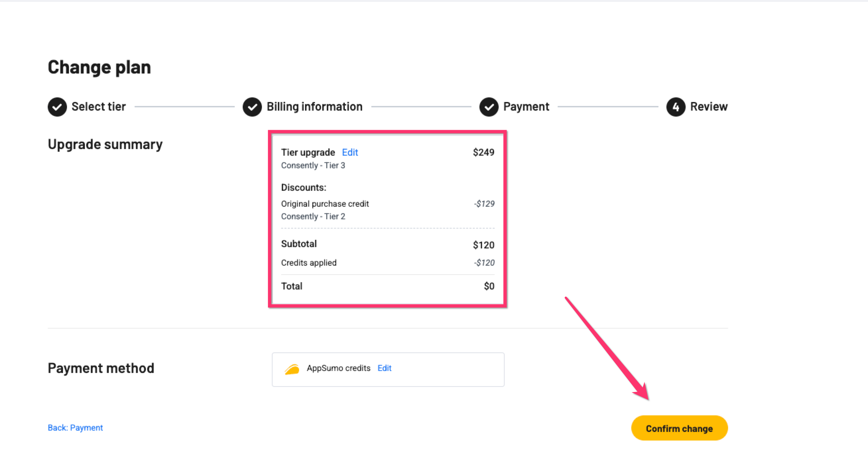Click the Billing information checkmark icon
Screen dimensions: 868x471
coord(252,107)
